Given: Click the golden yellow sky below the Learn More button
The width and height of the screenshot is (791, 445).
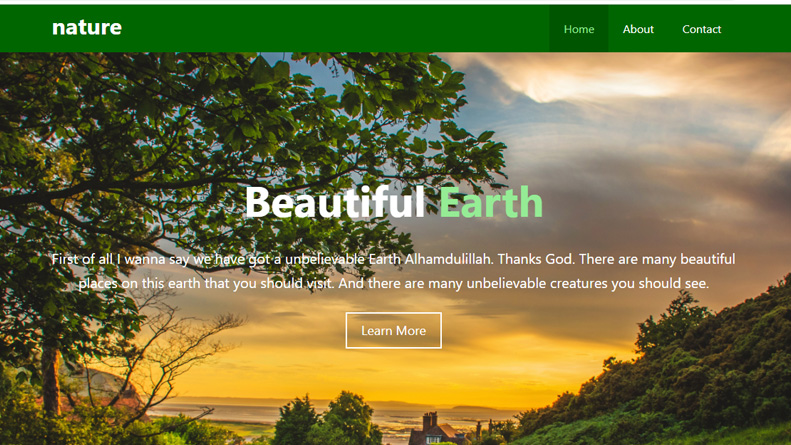Looking at the screenshot, I should point(393,371).
